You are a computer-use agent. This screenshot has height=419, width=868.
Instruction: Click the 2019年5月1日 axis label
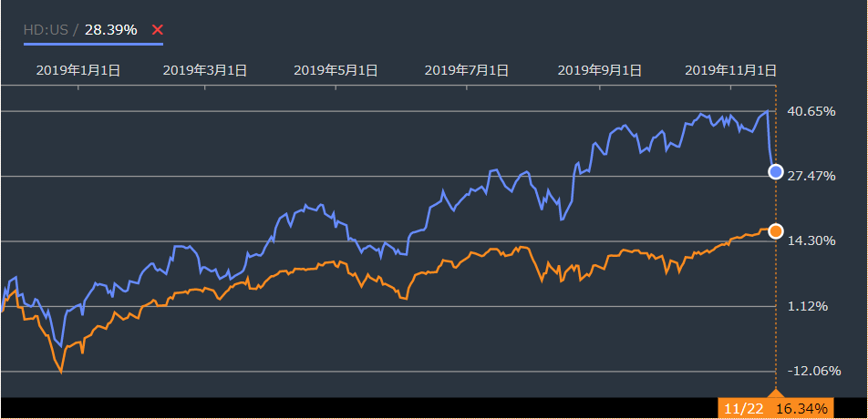pos(336,70)
